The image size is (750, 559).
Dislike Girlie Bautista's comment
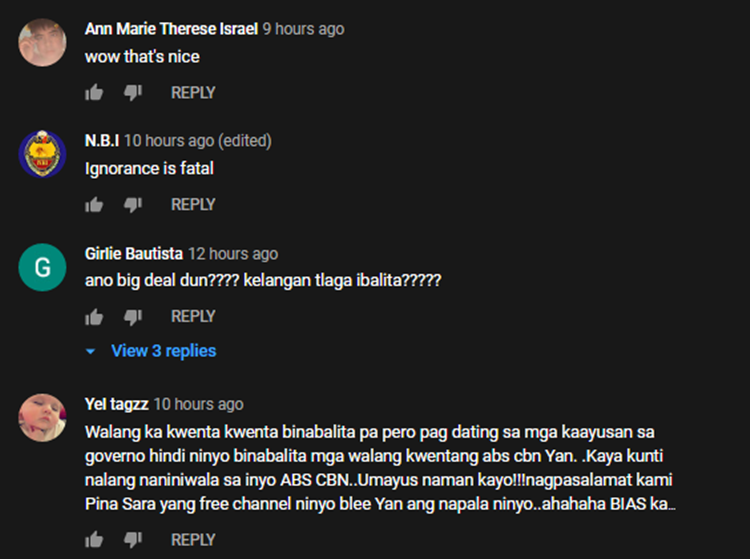(133, 317)
